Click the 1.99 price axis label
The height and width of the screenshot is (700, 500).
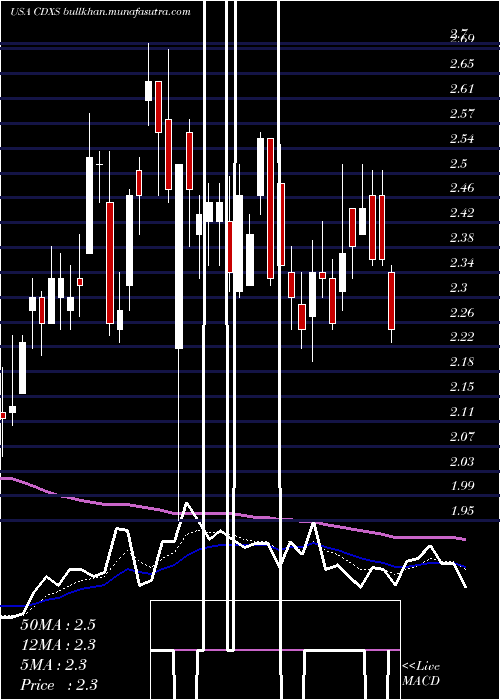click(x=462, y=486)
